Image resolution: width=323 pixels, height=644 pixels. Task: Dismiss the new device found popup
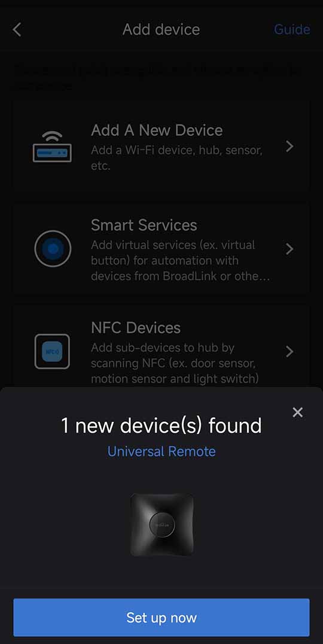point(297,412)
